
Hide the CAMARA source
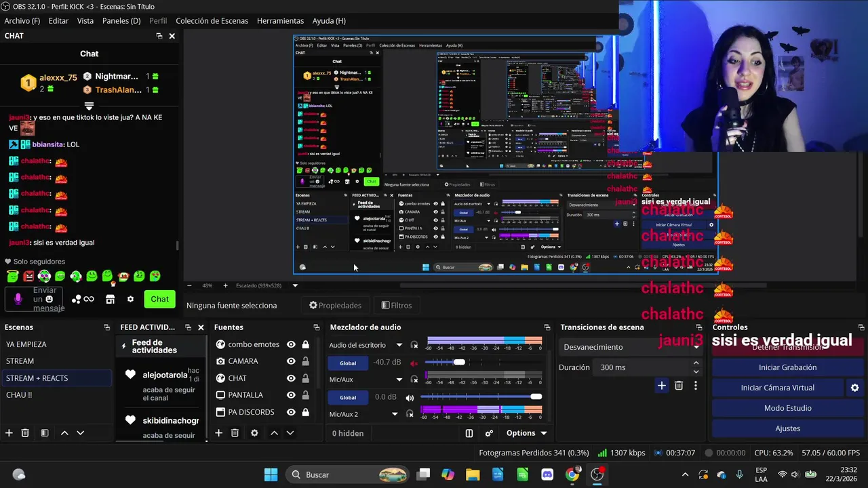pyautogui.click(x=291, y=361)
